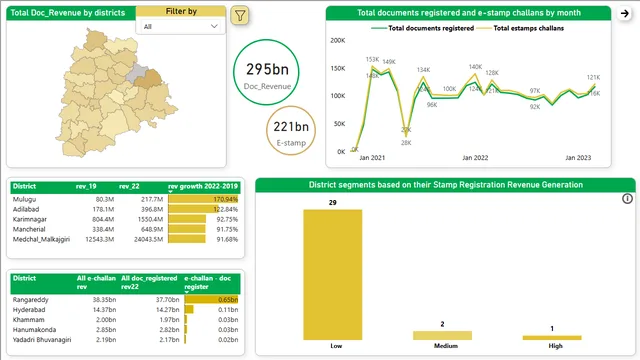Click the 28K data label on line chart

406,143
